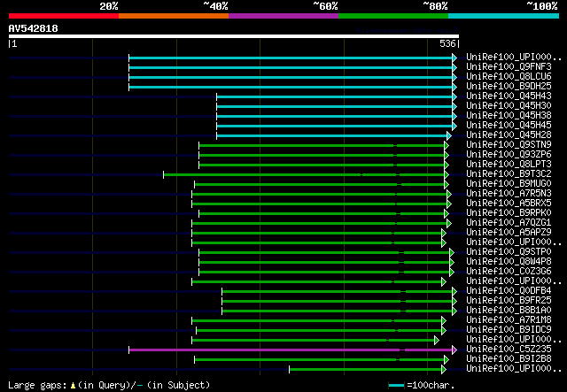Click the purple alignment bar for C5Z235
567x392 pixels.
coord(293,350)
